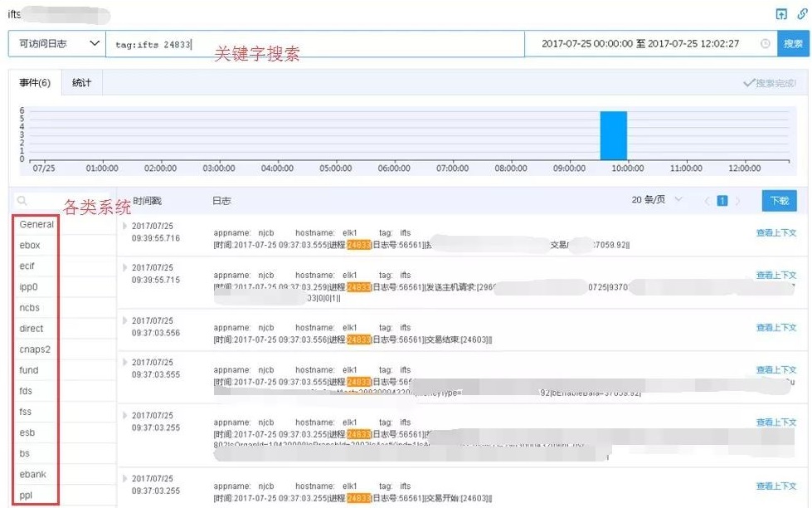This screenshot has width=812, height=508.
Task: Click the blue histogram bar near 10:00
Action: (614, 134)
